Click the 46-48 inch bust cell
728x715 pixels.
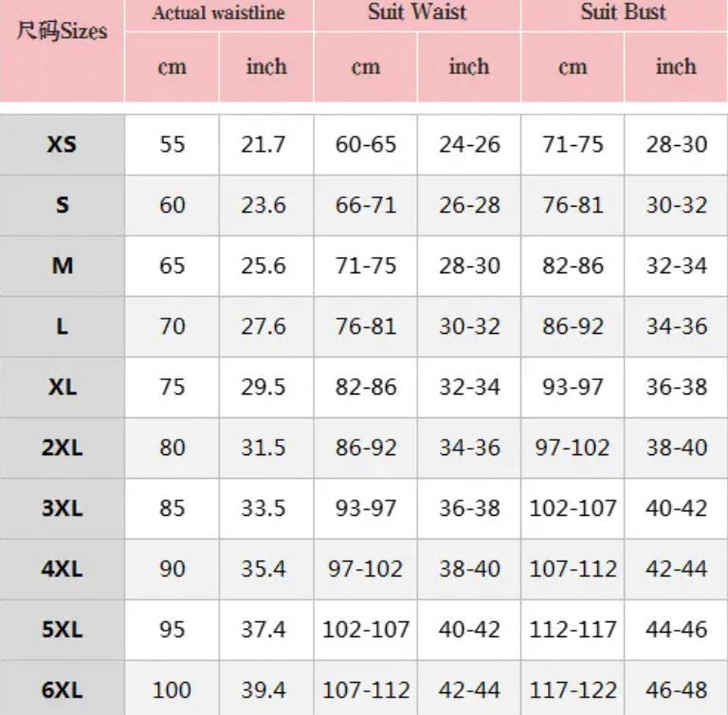pos(677,690)
